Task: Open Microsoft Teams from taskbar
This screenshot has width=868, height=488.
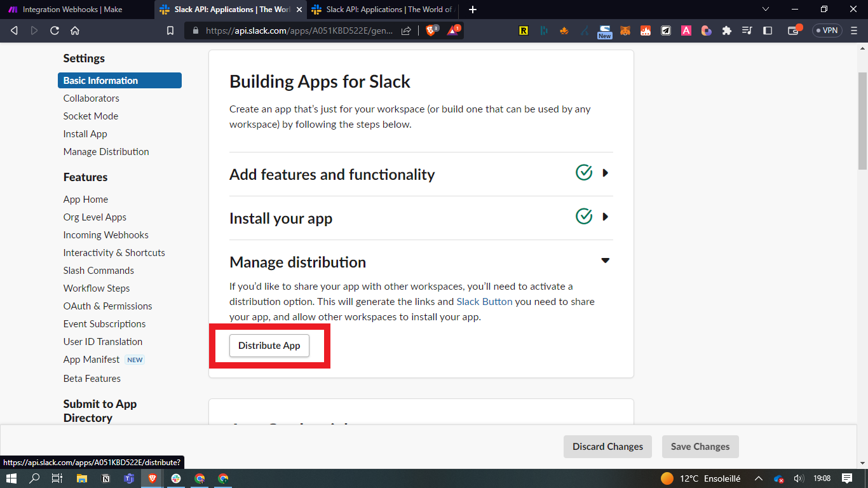Action: (129, 478)
